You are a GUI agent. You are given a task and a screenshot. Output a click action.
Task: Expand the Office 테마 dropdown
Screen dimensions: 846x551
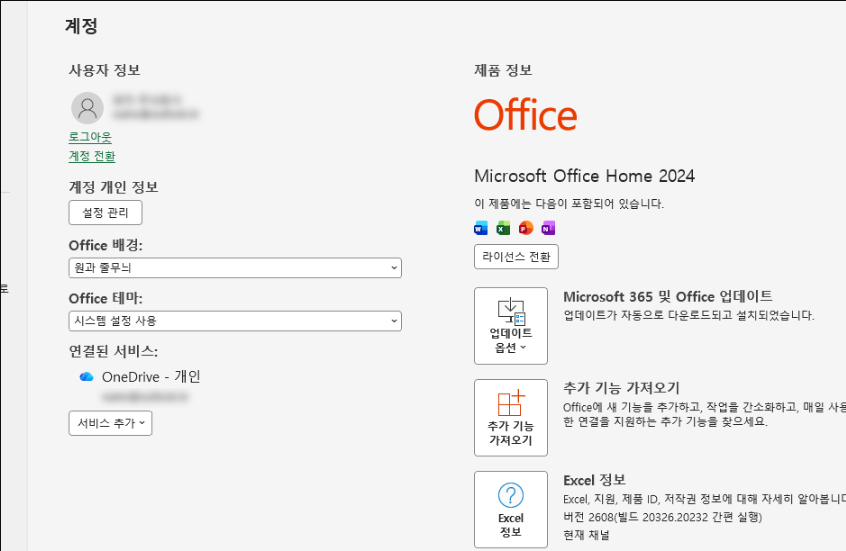pos(235,321)
